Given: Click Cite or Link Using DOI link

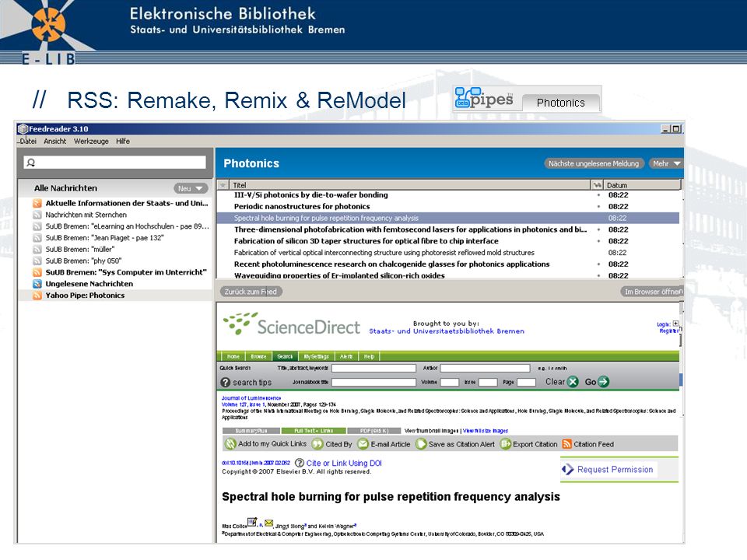Looking at the screenshot, I should click(343, 463).
